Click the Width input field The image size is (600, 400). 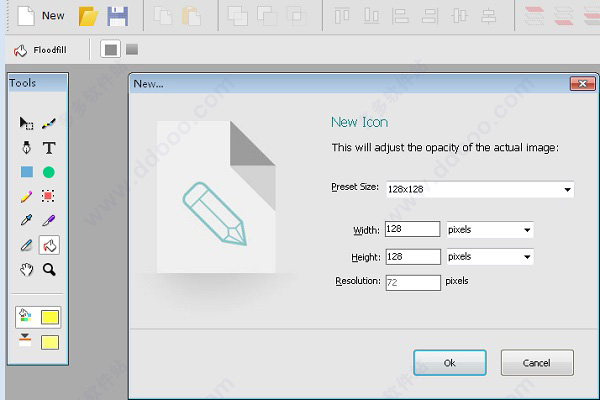pyautogui.click(x=412, y=229)
